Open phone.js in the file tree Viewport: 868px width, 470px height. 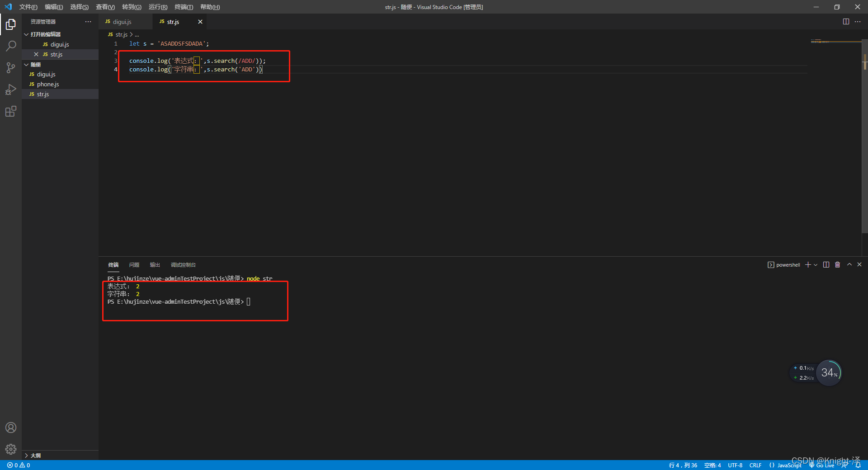60,84
